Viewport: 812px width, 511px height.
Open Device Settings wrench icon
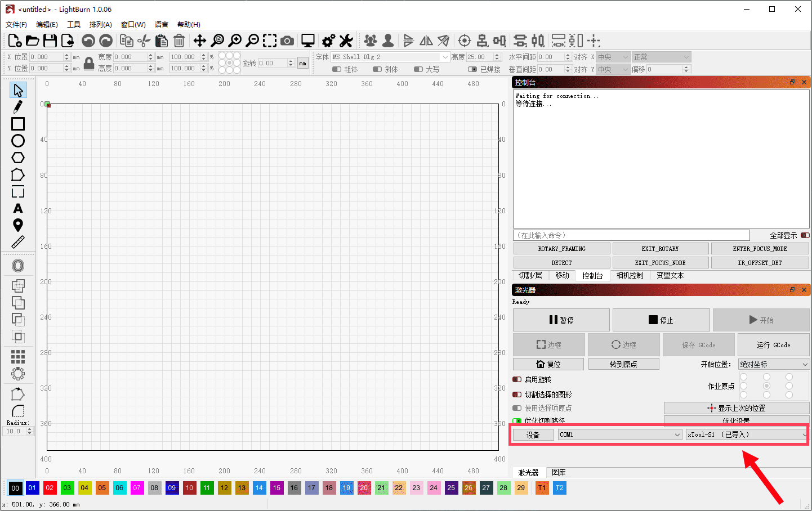click(x=346, y=41)
